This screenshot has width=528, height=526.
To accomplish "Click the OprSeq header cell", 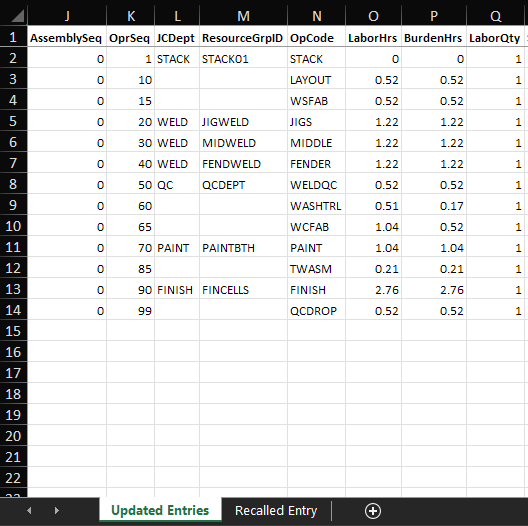I will pyautogui.click(x=131, y=37).
